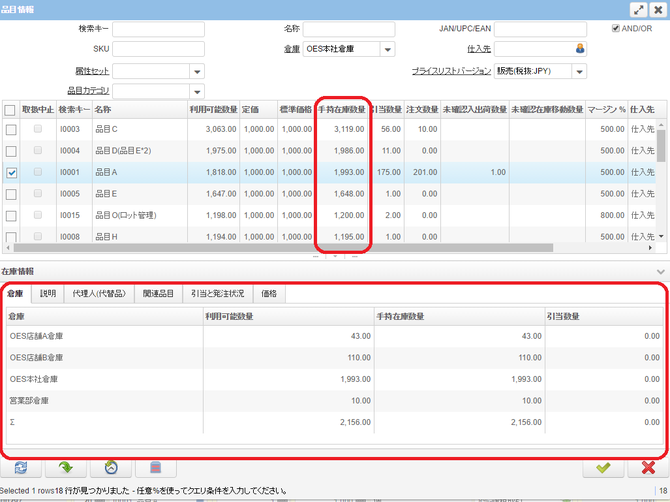Open the 品目カテゴリ dropdown
The width and height of the screenshot is (670, 502).
click(197, 91)
